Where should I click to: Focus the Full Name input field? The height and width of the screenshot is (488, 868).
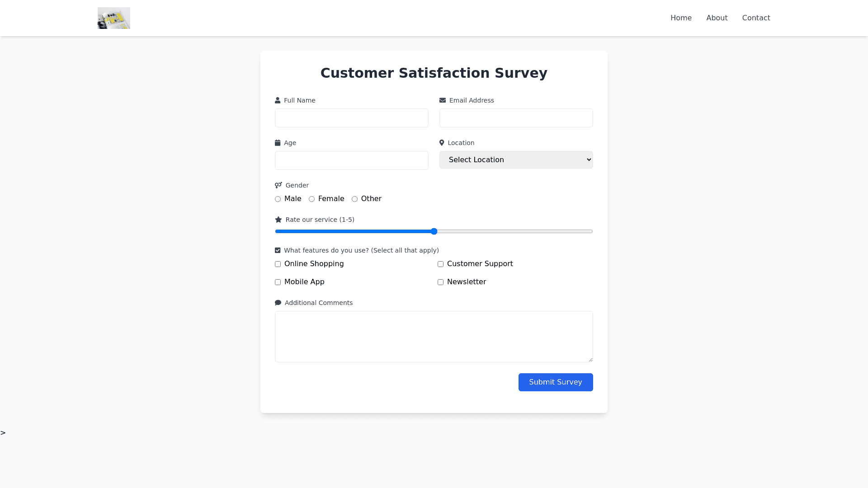coord(351,118)
